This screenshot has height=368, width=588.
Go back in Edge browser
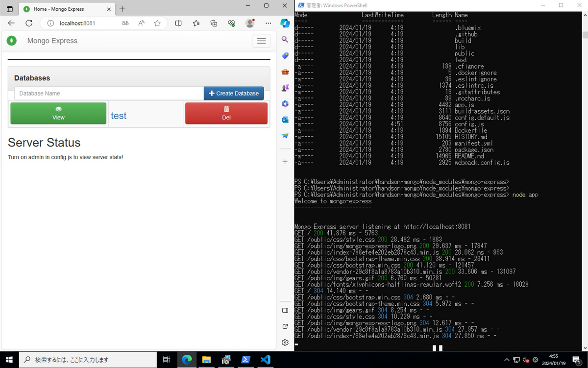click(12, 23)
